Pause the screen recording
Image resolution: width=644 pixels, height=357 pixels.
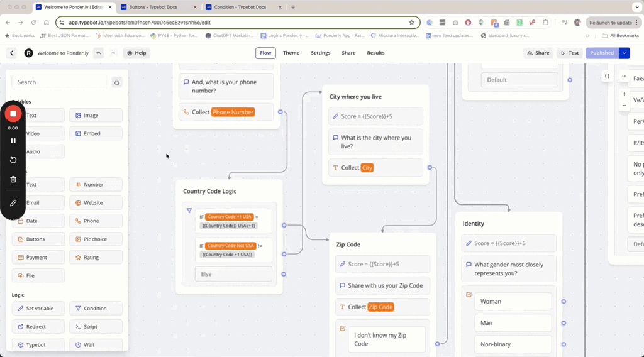click(13, 141)
